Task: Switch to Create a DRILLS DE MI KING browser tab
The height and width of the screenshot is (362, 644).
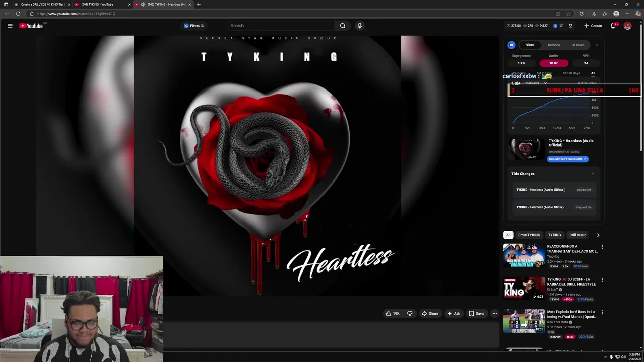Action: pyautogui.click(x=42, y=4)
